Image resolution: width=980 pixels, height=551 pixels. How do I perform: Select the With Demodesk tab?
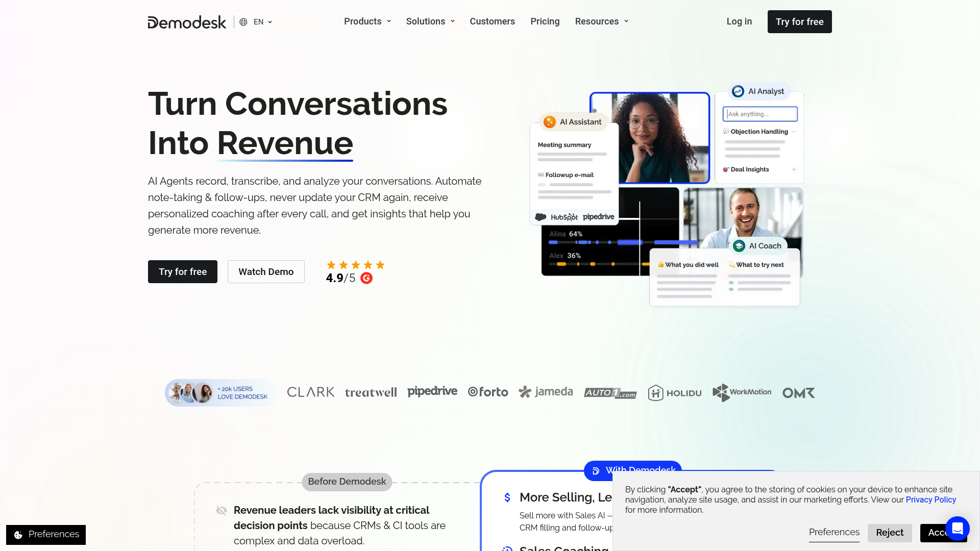pyautogui.click(x=633, y=470)
